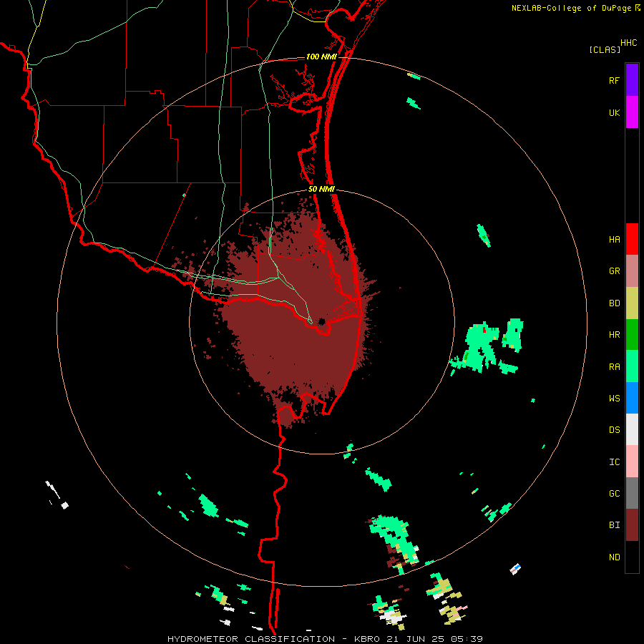The image size is (644, 644).
Task: Click the HA red legend swatch
Action: (x=632, y=239)
